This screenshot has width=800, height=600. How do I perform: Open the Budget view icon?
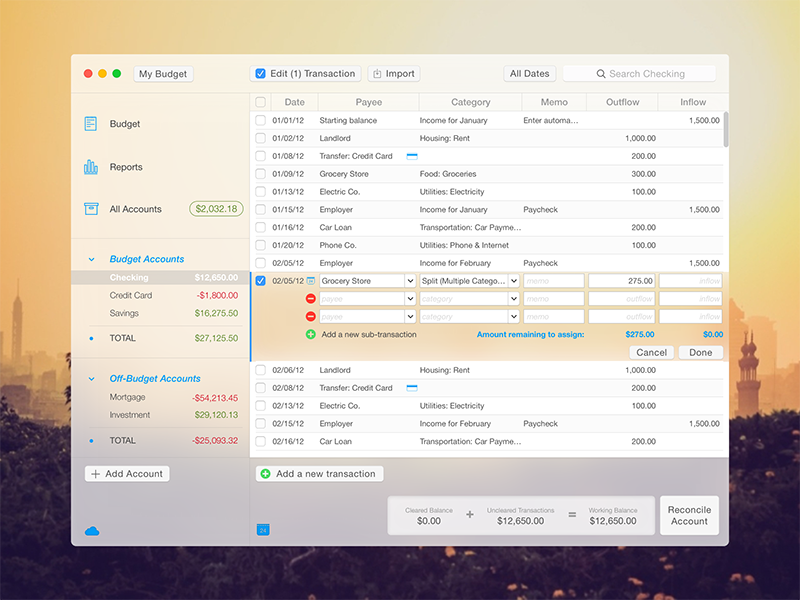point(91,124)
